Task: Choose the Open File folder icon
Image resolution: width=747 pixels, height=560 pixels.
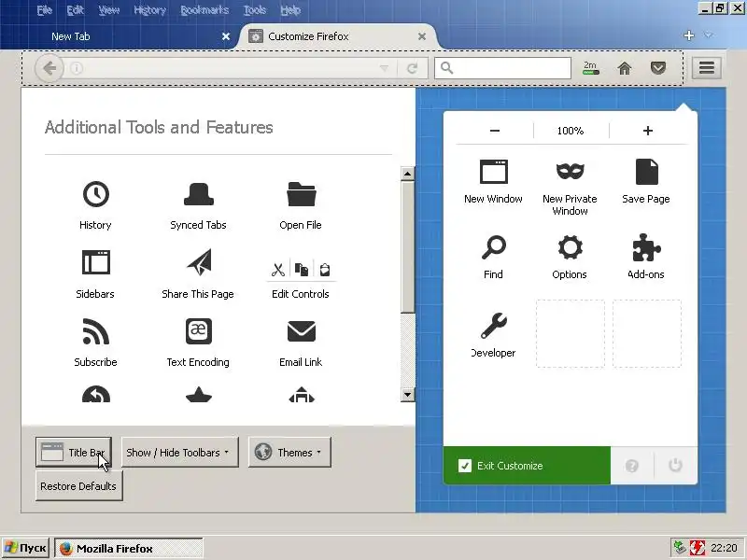Action: coord(301,194)
